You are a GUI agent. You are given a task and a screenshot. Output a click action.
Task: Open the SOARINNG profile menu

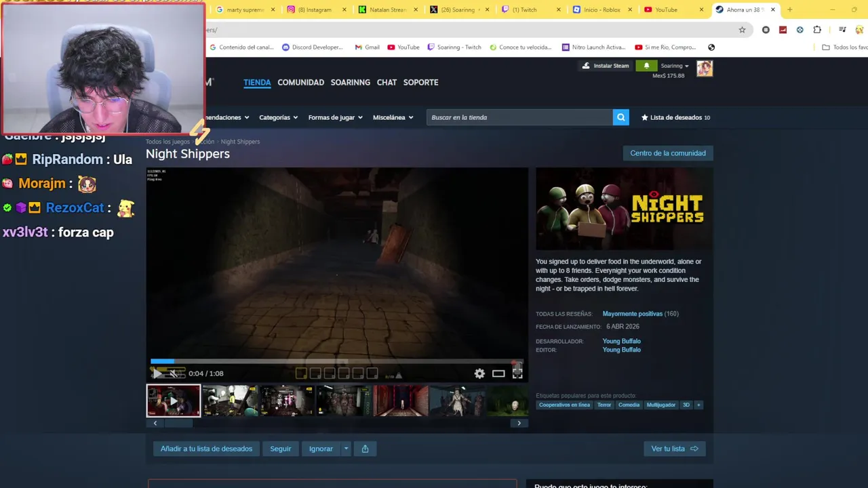(x=350, y=82)
